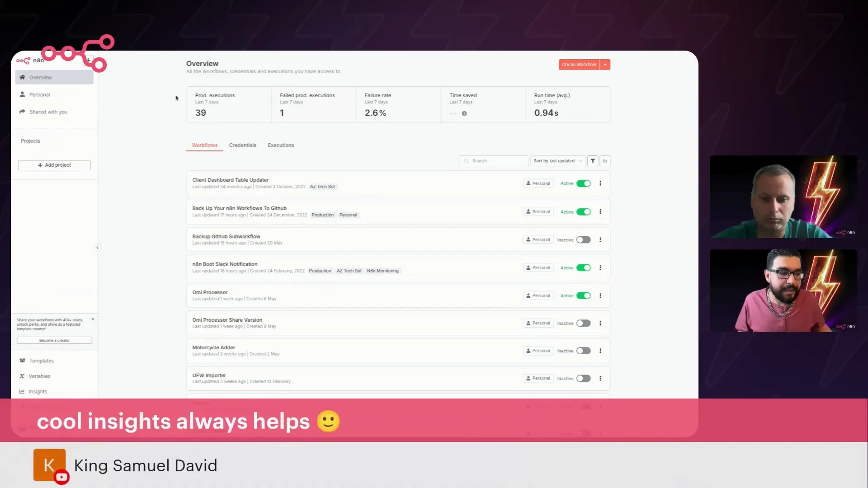Open the workflow filter funnel icon
Image resolution: width=868 pixels, height=488 pixels.
click(593, 161)
